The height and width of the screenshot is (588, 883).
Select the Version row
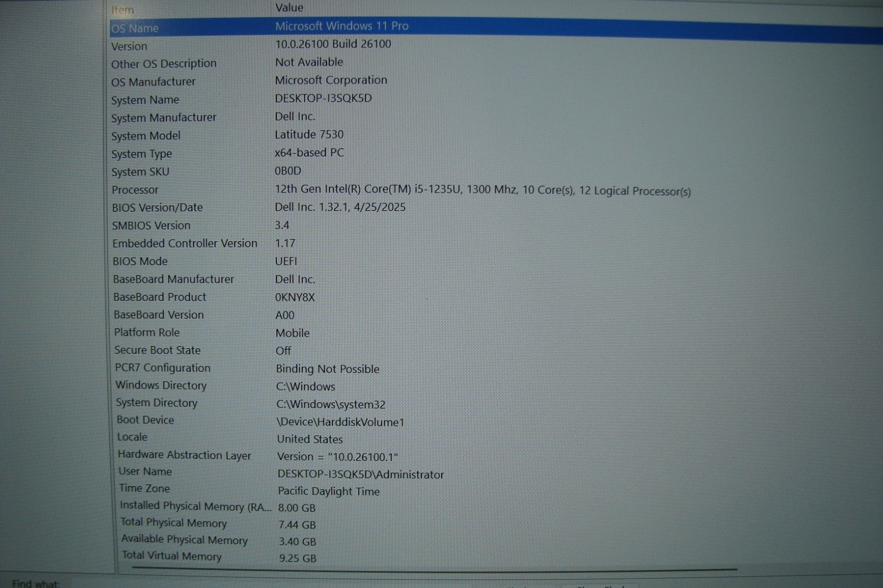coord(130,46)
